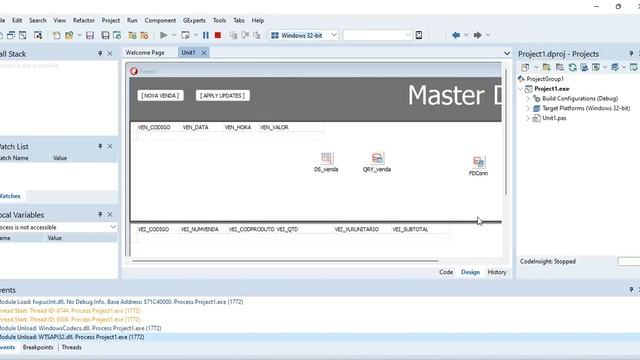The image size is (640, 360).
Task: Click Add New Project icon in Projects panel
Action: point(525,67)
